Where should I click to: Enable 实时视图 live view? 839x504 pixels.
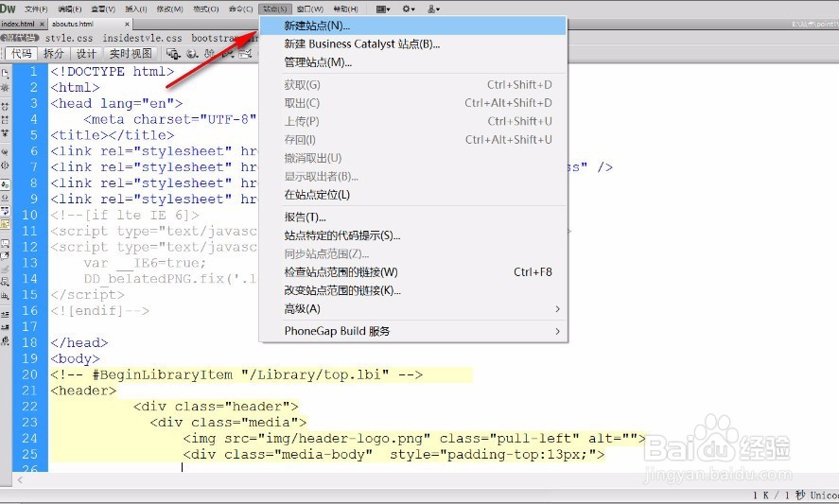pos(131,54)
